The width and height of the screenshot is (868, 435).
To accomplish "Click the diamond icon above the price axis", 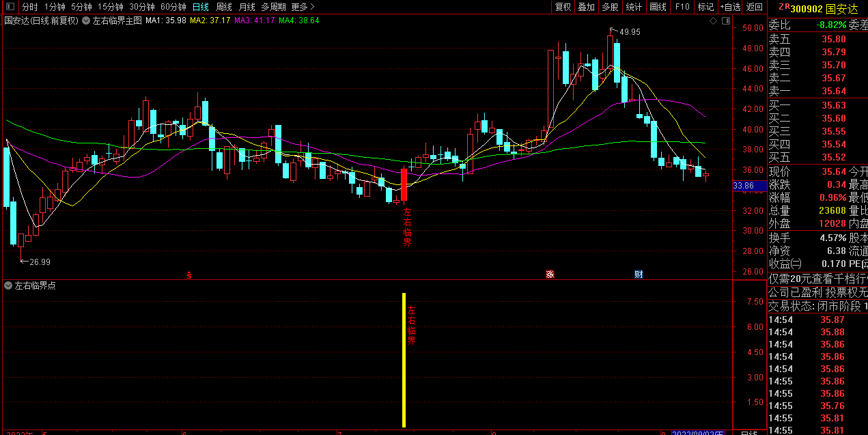I will pos(714,21).
